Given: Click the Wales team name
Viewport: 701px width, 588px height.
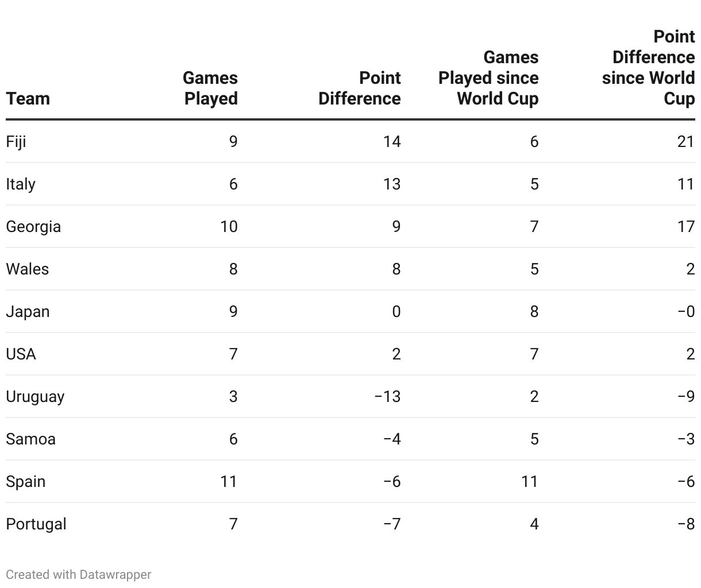Looking at the screenshot, I should coord(28,269).
